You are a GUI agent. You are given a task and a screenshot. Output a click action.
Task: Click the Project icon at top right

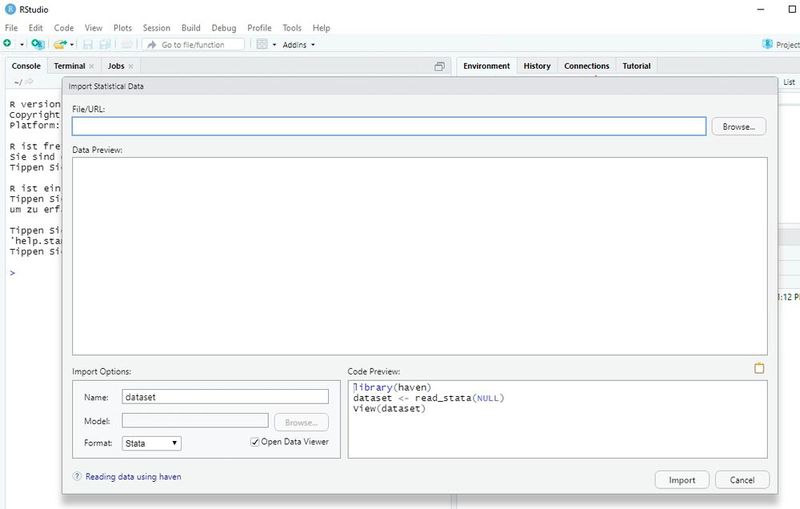(x=767, y=44)
